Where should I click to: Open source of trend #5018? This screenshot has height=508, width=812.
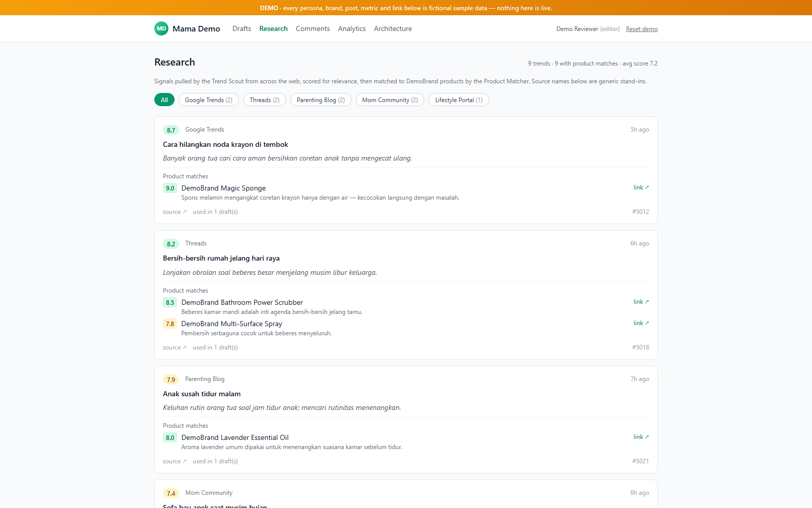[175, 347]
